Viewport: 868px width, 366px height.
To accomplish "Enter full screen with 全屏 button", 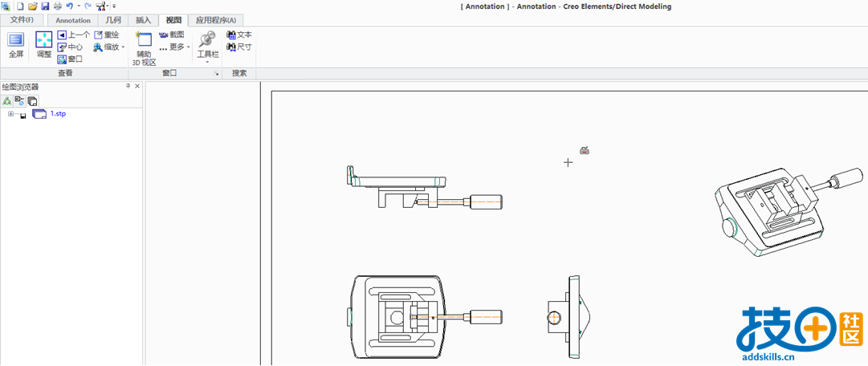I will 16,45.
